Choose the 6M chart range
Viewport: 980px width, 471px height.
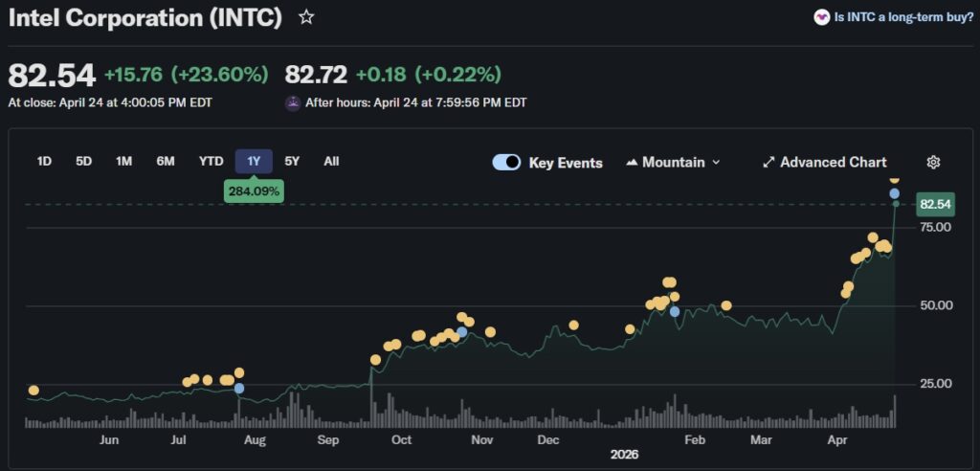[x=166, y=162]
